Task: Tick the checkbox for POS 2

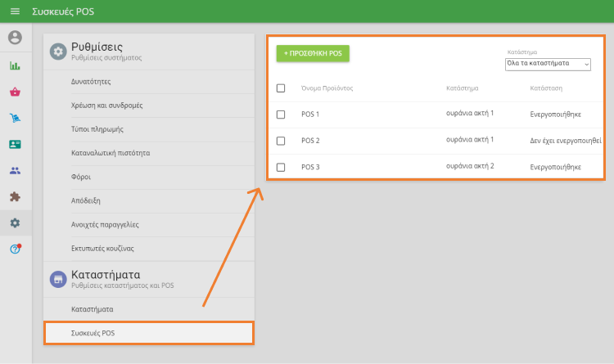Action: point(281,141)
